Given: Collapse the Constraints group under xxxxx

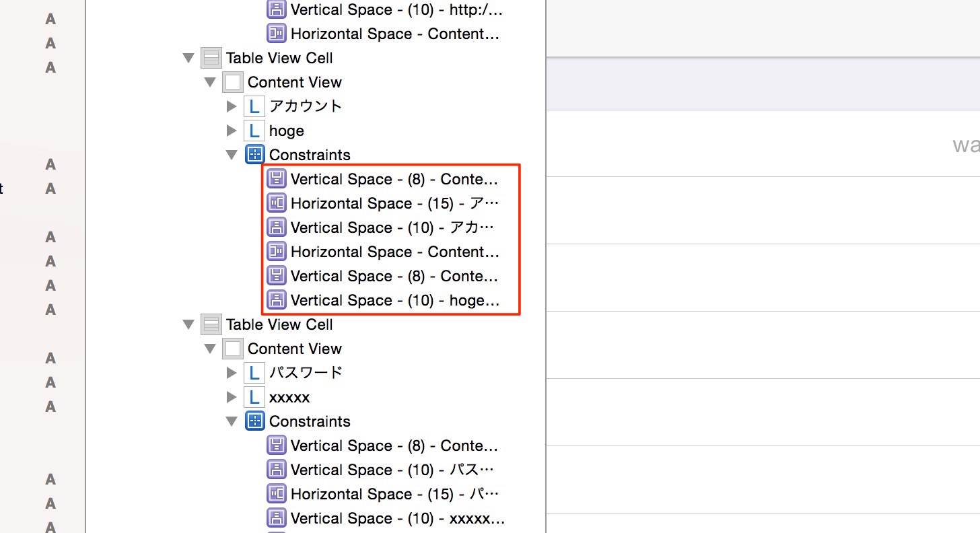Looking at the screenshot, I should (x=232, y=422).
